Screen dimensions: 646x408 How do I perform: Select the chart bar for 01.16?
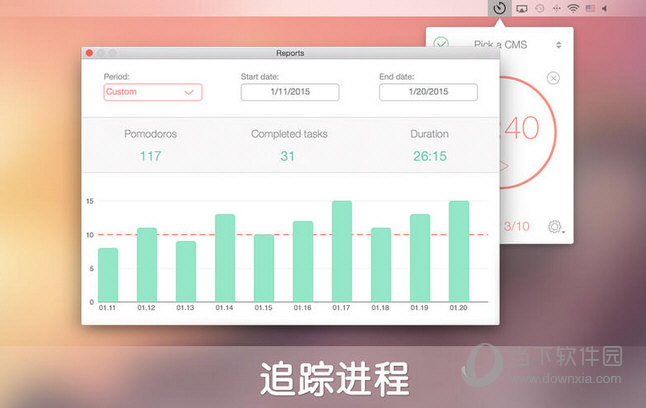303,261
